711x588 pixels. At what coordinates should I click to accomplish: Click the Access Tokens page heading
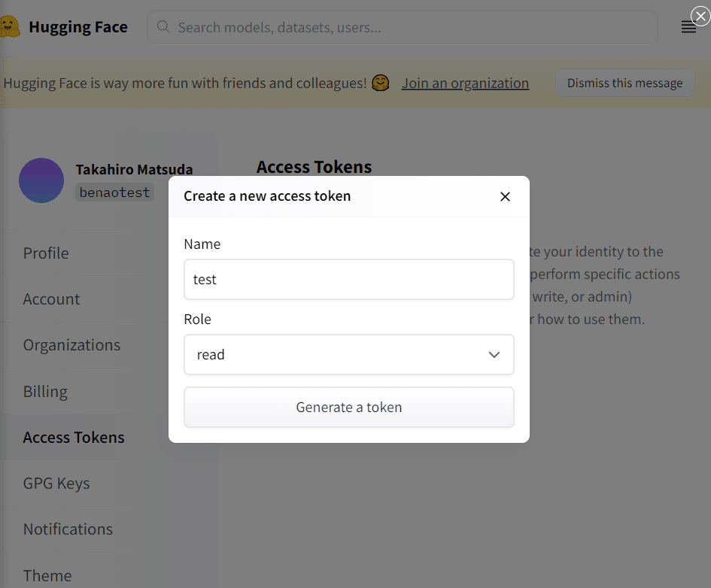coord(314,167)
